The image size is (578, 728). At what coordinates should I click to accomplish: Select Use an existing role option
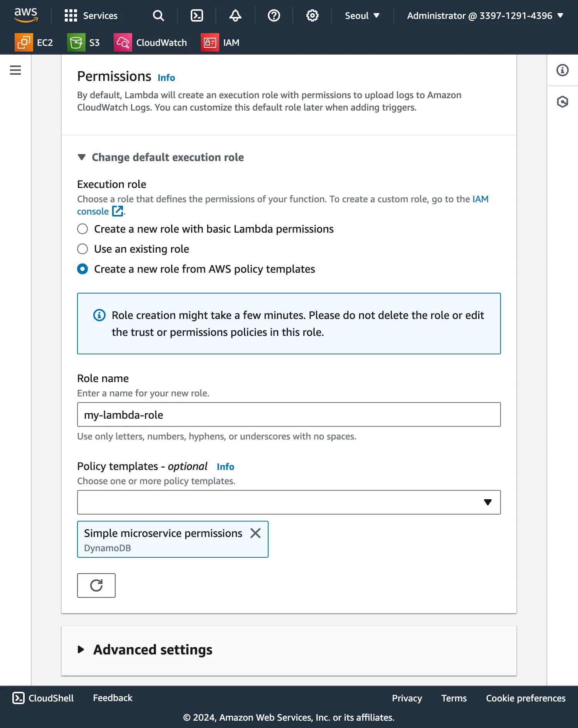click(x=82, y=249)
